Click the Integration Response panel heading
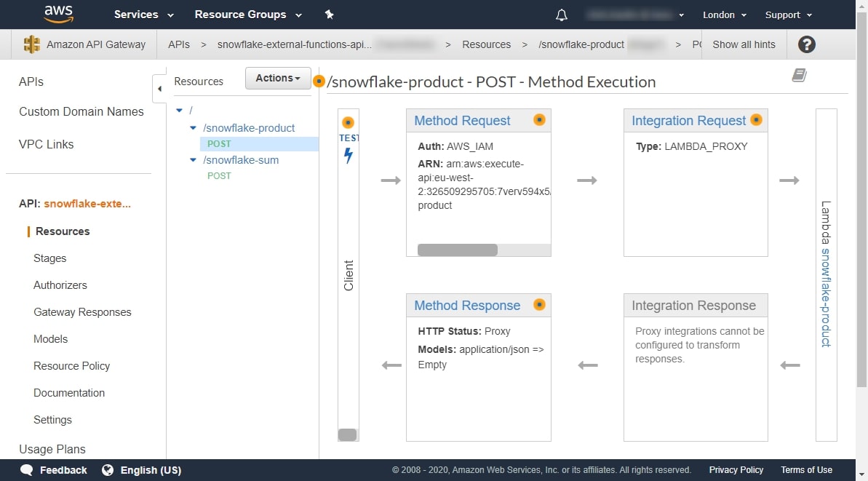This screenshot has width=868, height=481. (693, 306)
